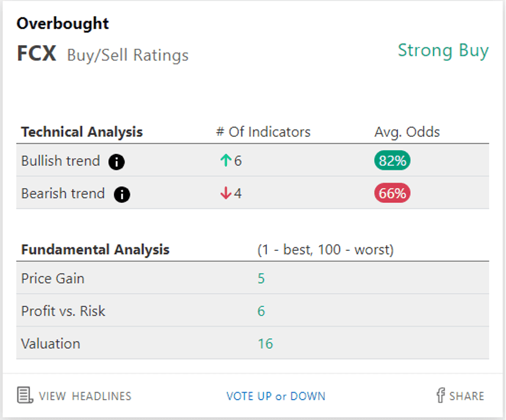Click the Facebook share icon
The height and width of the screenshot is (420, 506).
coord(441,395)
